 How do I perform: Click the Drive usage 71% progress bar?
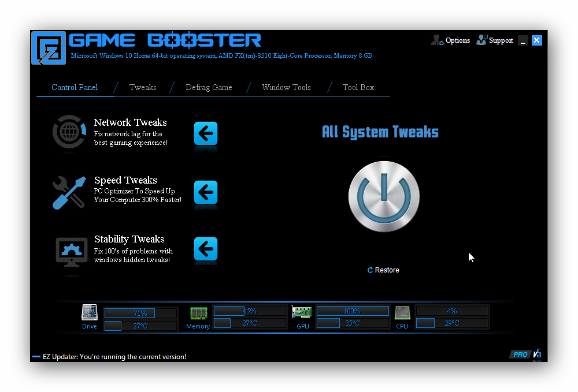[x=140, y=313]
